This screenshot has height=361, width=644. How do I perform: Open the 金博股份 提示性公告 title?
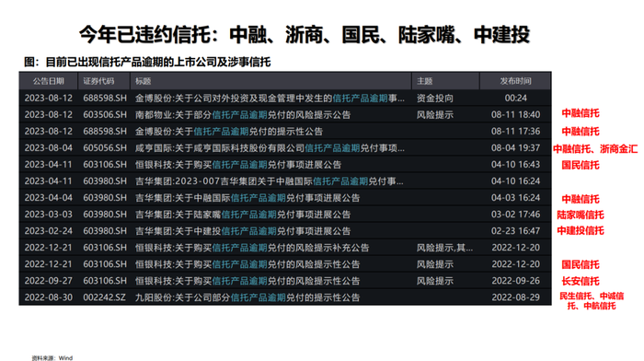tap(229, 132)
